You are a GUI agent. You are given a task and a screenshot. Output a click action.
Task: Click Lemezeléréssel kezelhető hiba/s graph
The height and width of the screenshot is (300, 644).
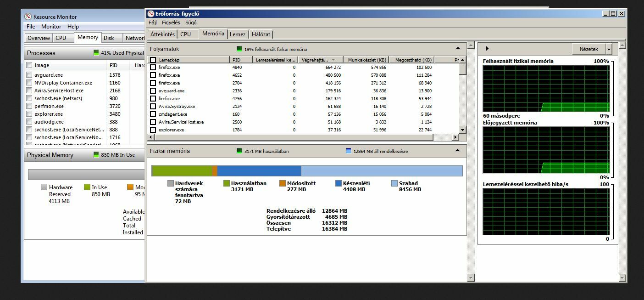pos(546,212)
